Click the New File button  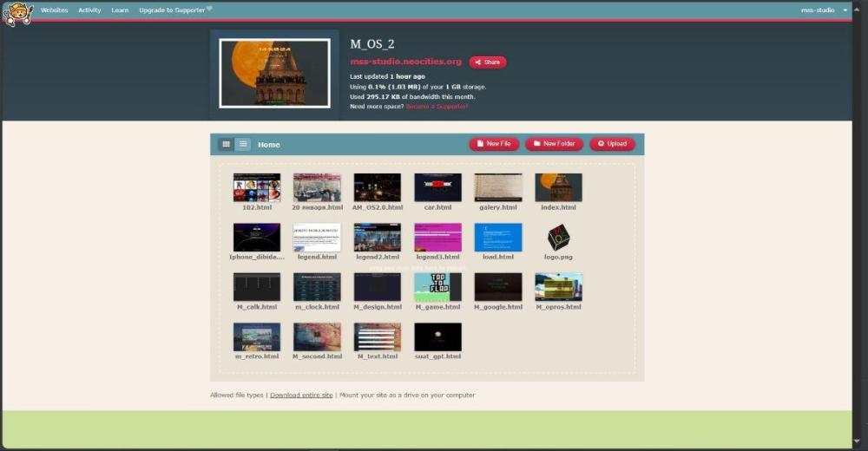[x=494, y=144]
